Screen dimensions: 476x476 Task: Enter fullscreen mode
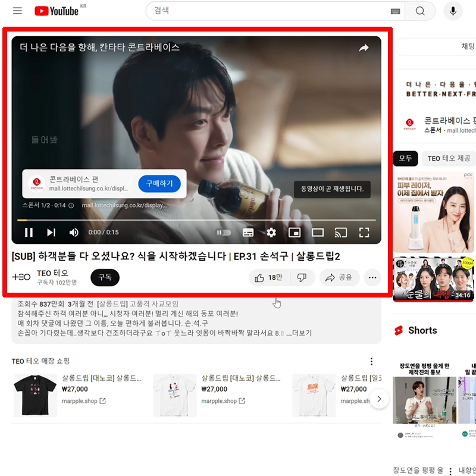tap(364, 233)
